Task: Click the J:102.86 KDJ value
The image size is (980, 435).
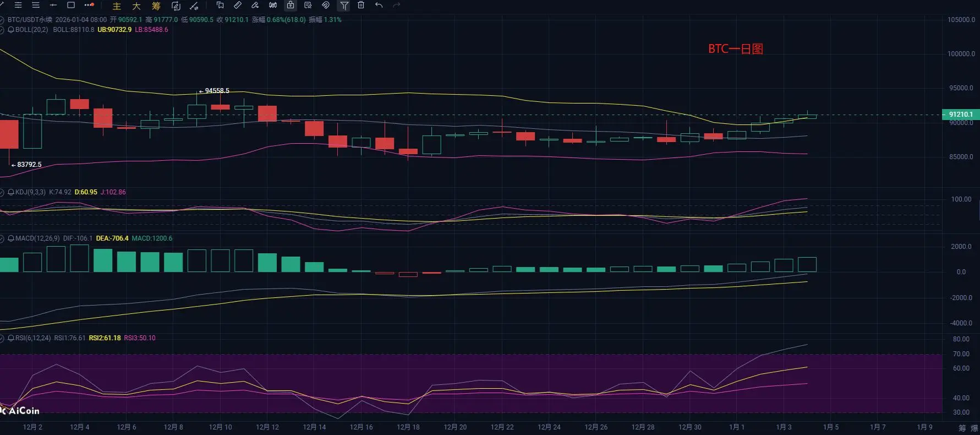Action: coord(113,192)
